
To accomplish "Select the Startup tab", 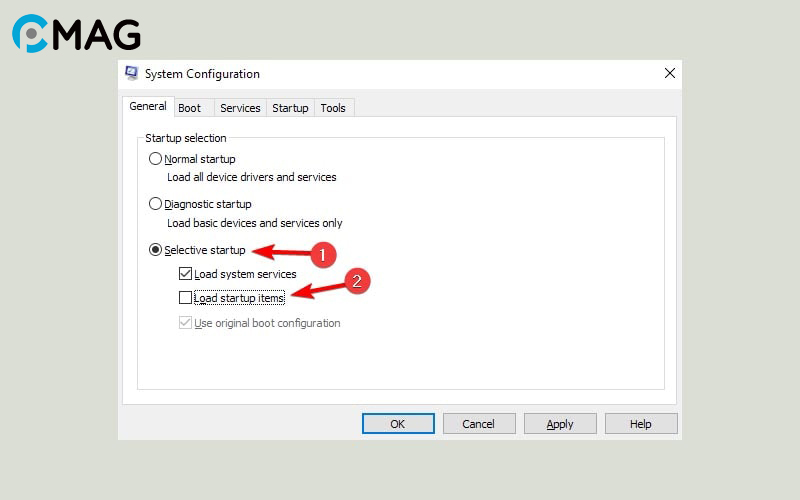I will [x=290, y=108].
